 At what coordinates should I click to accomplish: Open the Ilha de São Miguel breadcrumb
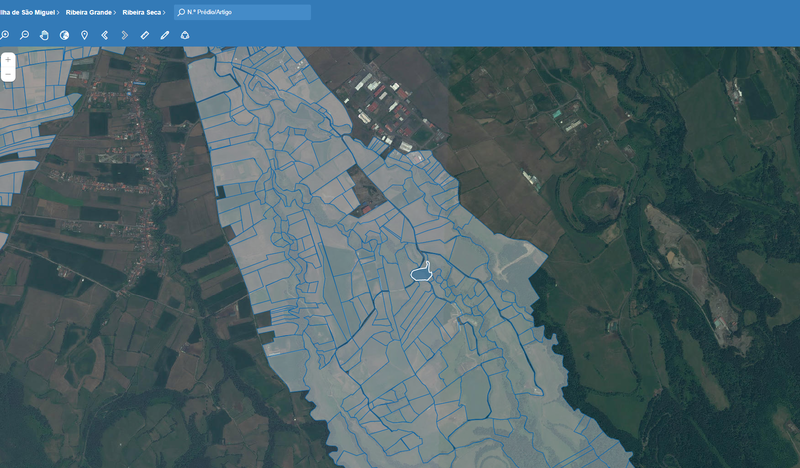pyautogui.click(x=28, y=12)
